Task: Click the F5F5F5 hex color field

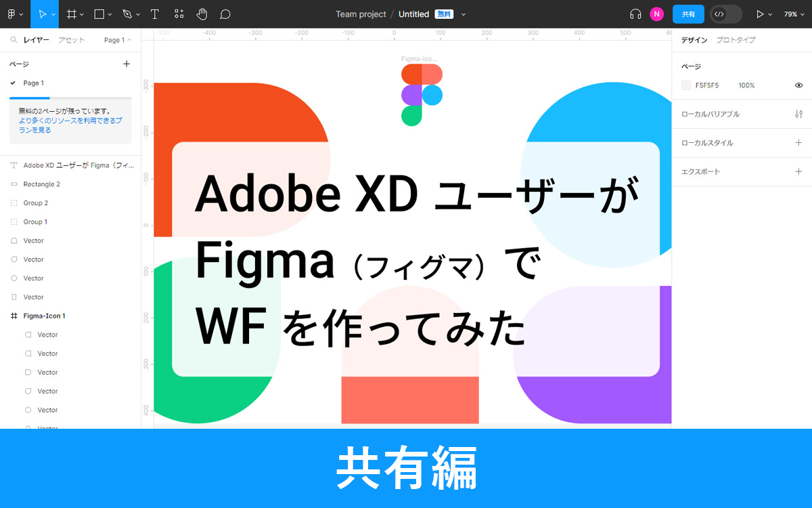Action: point(707,85)
